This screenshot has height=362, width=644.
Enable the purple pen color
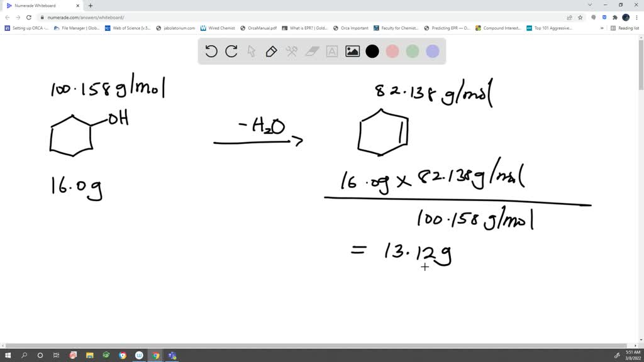pos(433,52)
